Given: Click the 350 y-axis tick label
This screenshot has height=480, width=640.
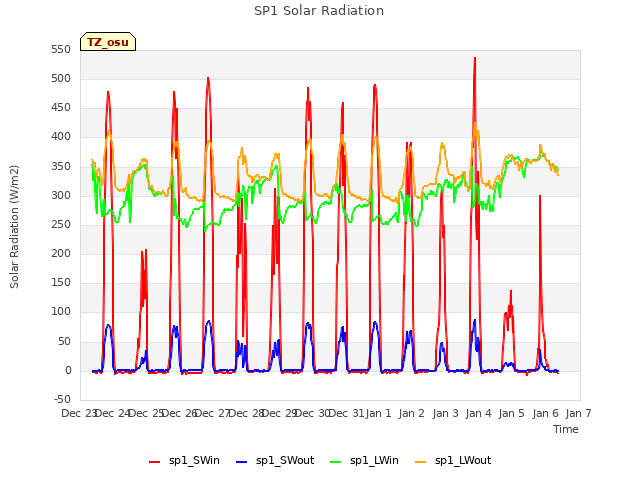Looking at the screenshot, I should [x=61, y=167].
